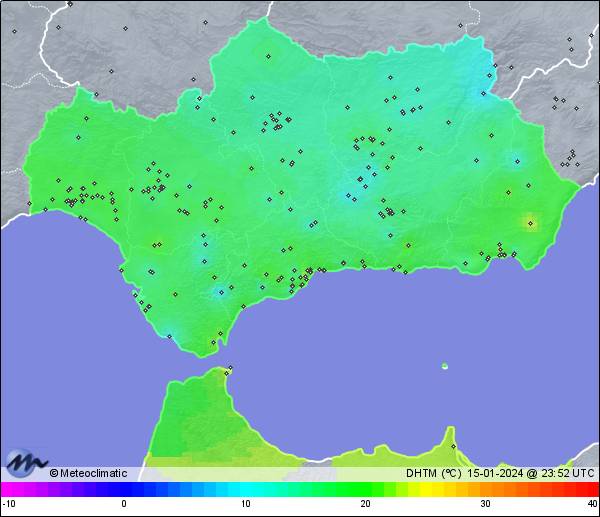
Task: Pick the magenta end of the color scale
Action: [x=8, y=489]
